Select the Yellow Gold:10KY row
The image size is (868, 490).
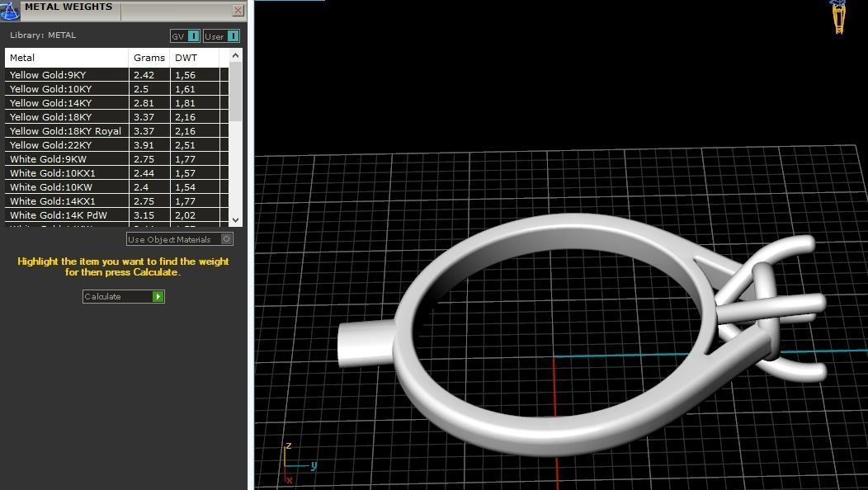tap(117, 88)
